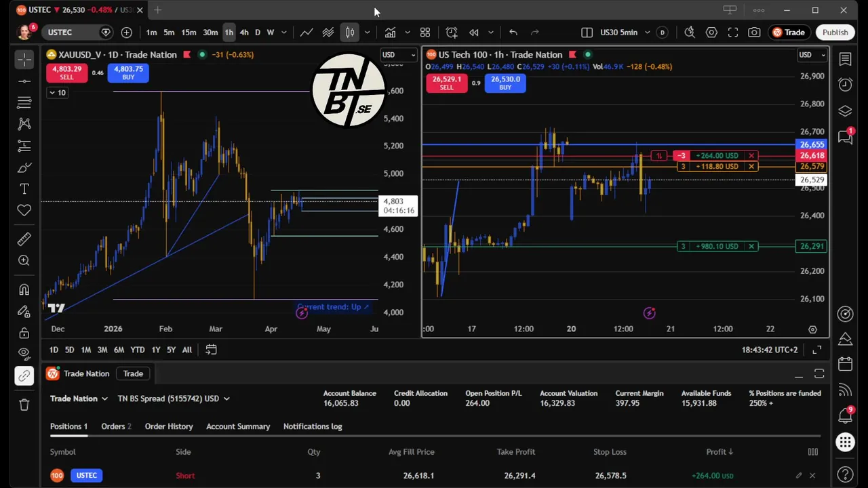Open the notifications bell in sidebar
Viewport: 868px width, 488px height.
click(846, 415)
